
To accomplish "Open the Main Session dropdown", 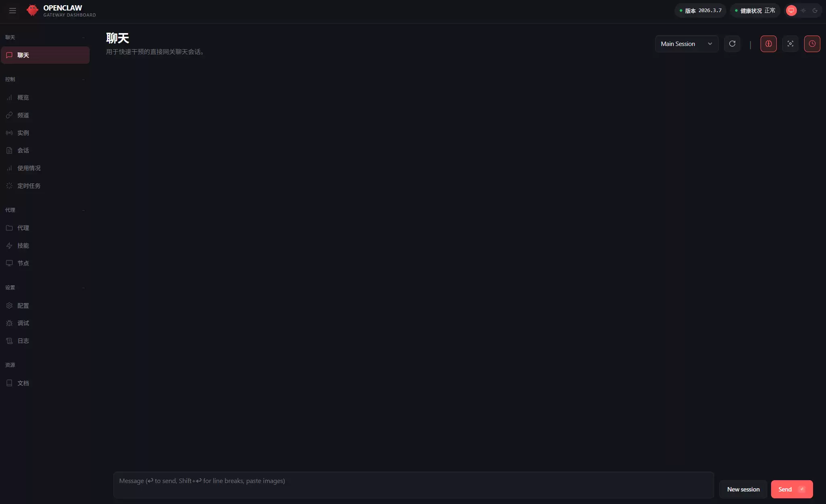I will coord(686,44).
